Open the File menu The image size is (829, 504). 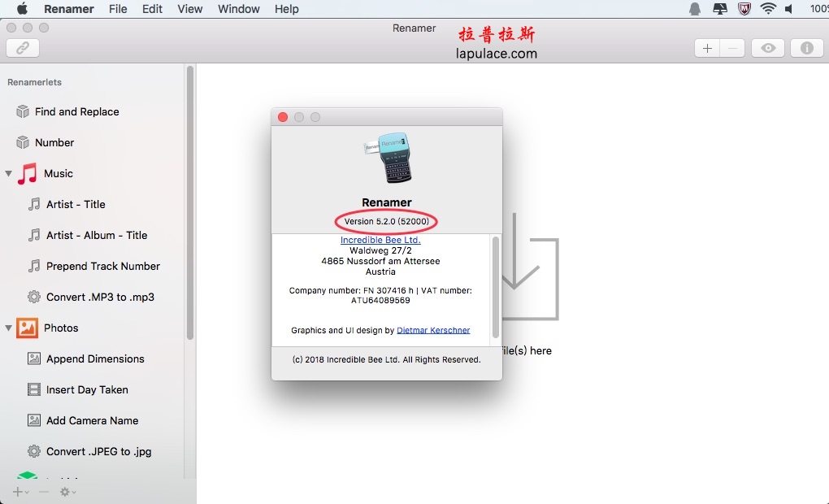click(x=118, y=9)
